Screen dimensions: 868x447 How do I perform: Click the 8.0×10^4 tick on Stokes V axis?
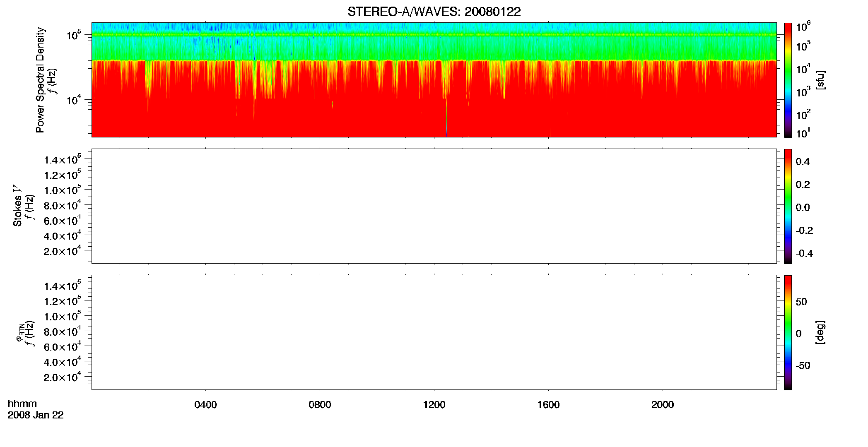tap(63, 205)
